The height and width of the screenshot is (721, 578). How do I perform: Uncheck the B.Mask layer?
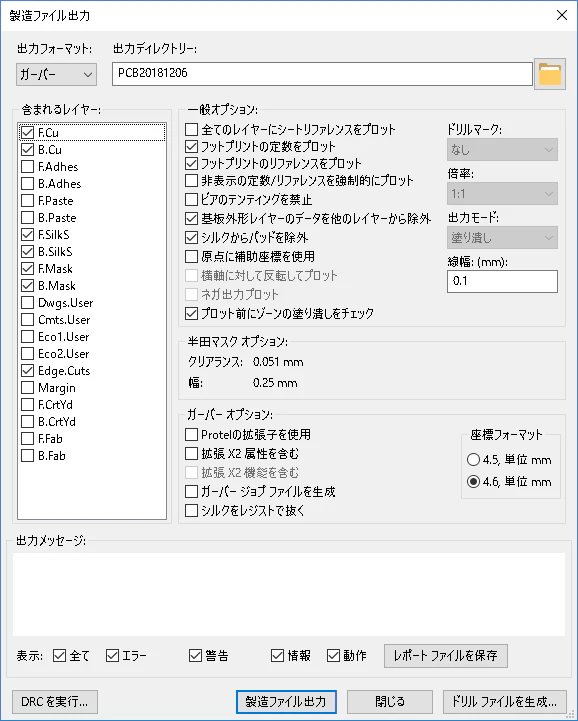[x=28, y=286]
